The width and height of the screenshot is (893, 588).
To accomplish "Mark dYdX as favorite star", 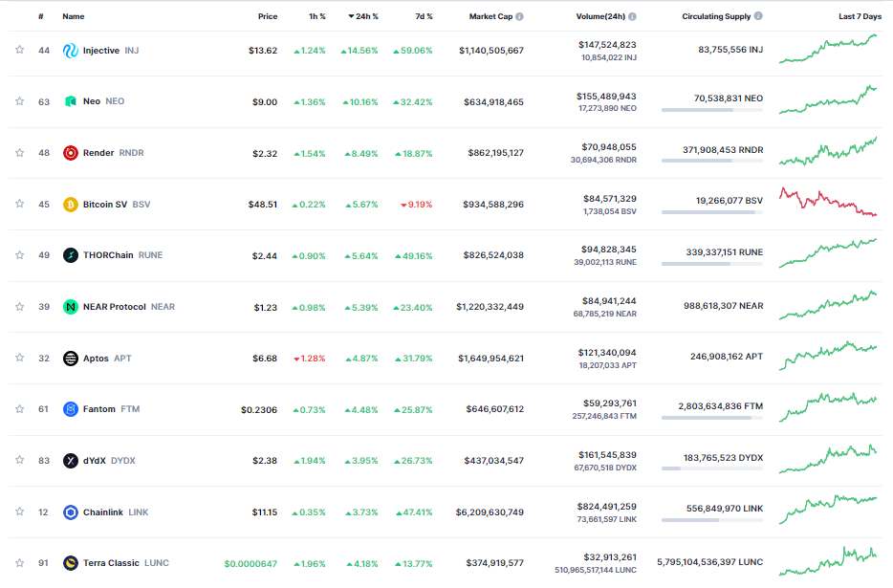I will 19,460.
